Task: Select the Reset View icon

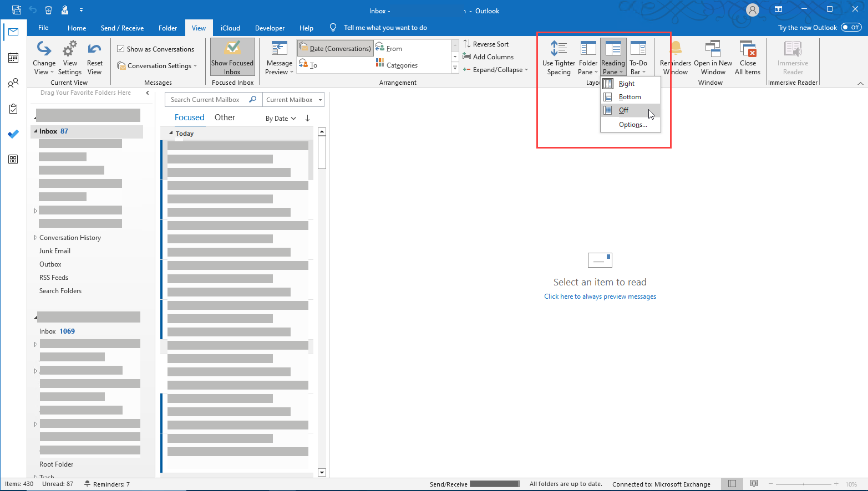Action: tap(94, 57)
